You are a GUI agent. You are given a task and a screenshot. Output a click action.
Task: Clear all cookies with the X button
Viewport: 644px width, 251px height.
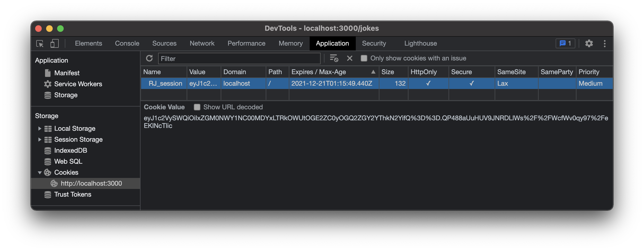[x=349, y=58]
